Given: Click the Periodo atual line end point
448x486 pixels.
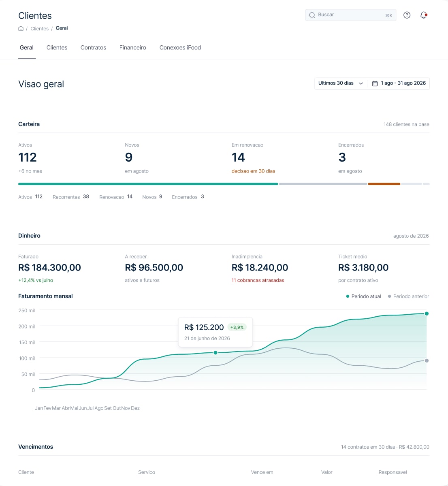Looking at the screenshot, I should pyautogui.click(x=427, y=314).
